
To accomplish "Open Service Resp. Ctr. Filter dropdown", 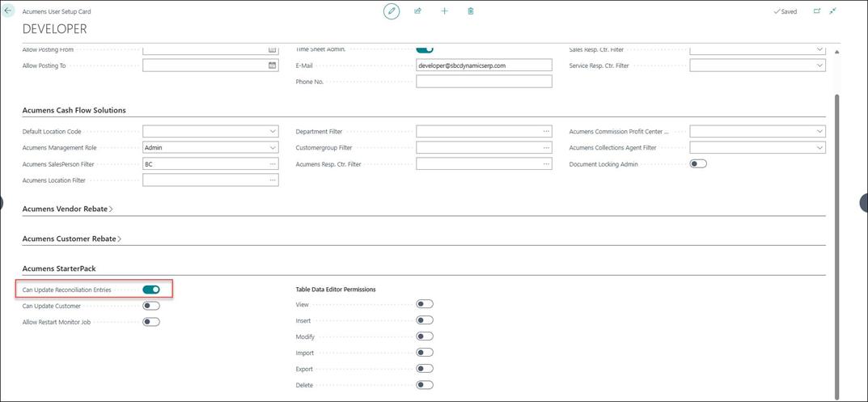I will tap(819, 66).
